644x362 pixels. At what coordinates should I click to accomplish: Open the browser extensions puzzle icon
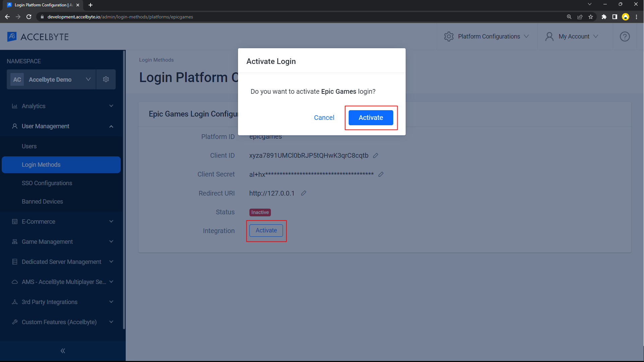604,17
